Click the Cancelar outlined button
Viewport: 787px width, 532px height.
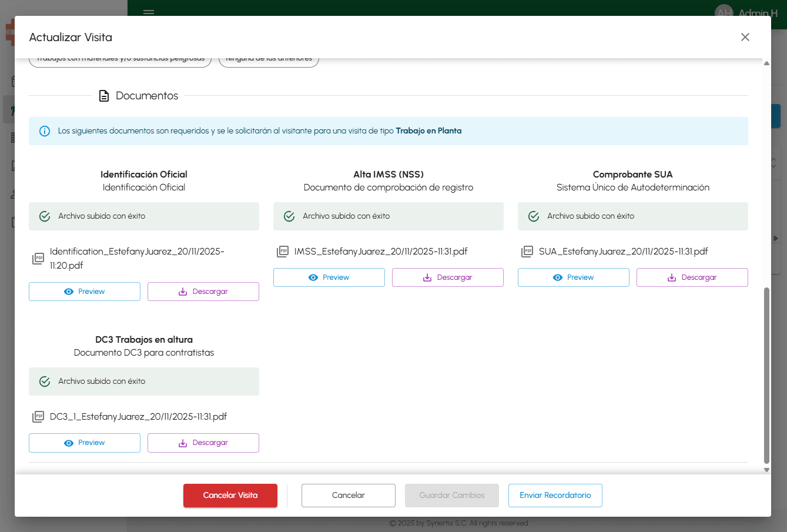click(349, 496)
